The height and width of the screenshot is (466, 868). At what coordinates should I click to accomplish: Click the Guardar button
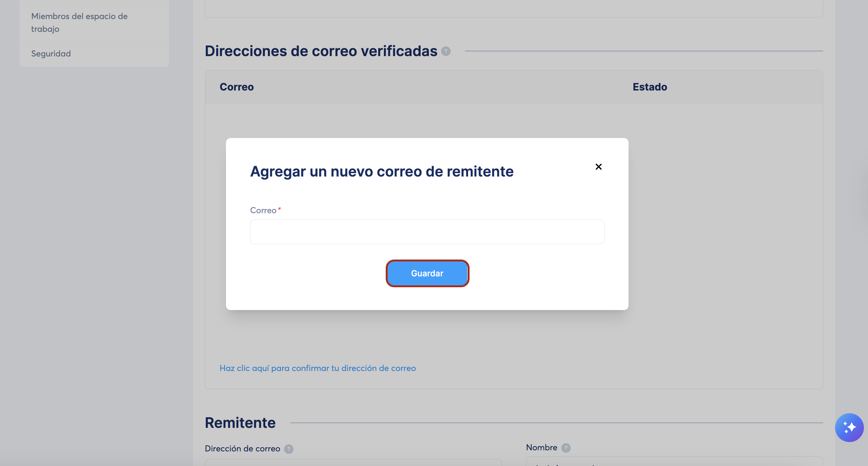427,273
